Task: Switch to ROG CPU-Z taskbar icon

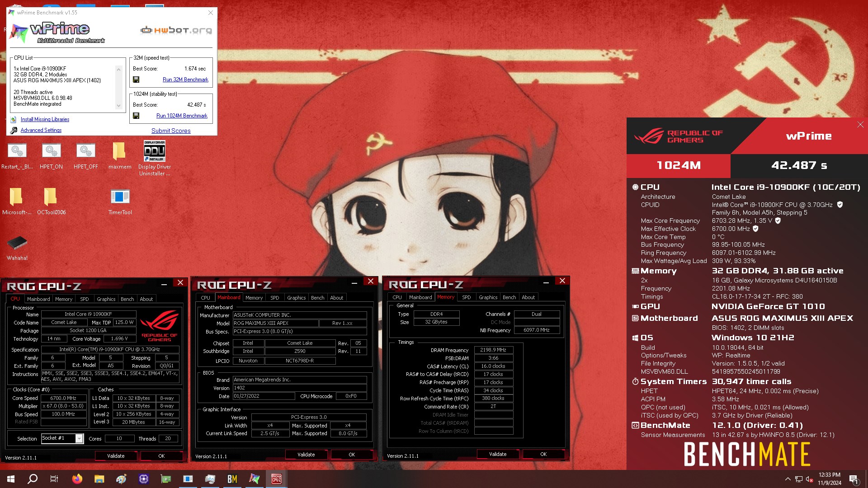Action: click(x=277, y=479)
